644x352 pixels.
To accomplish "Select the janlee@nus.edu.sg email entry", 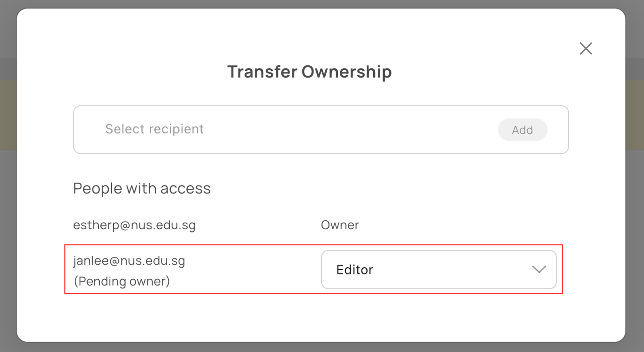I will (x=129, y=261).
